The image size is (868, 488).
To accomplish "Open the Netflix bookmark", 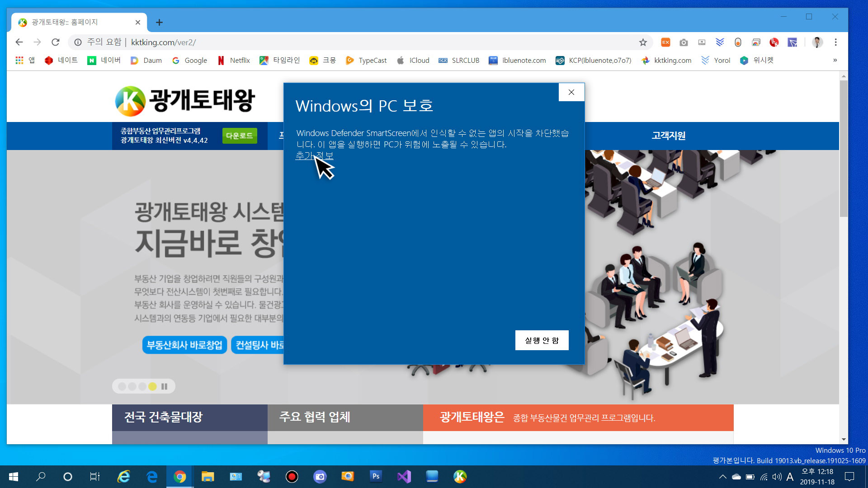I will 233,60.
